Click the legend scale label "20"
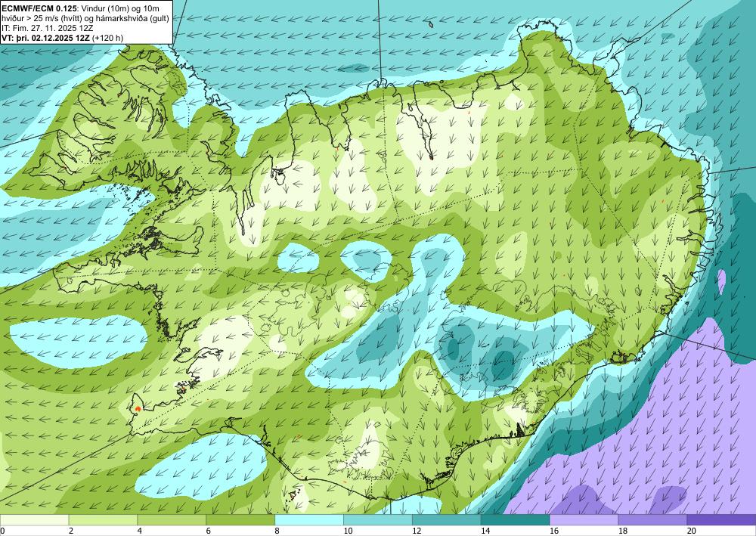The image size is (756, 536). (x=692, y=531)
